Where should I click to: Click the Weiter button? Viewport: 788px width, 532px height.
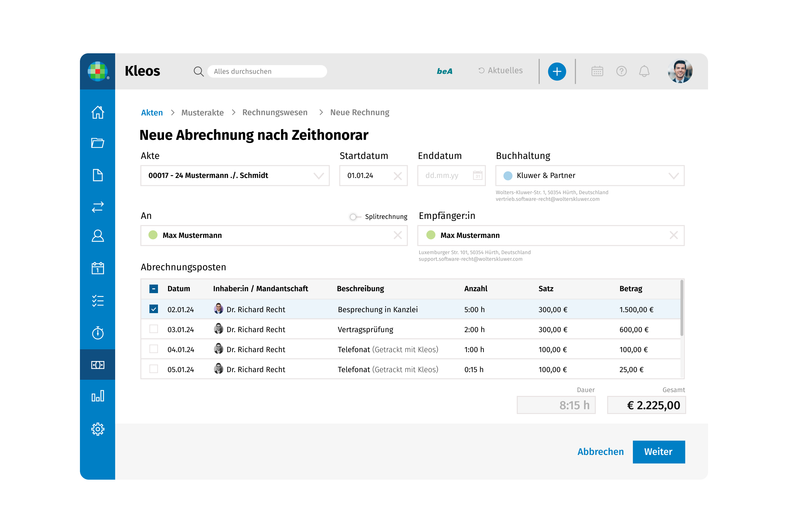(x=658, y=452)
